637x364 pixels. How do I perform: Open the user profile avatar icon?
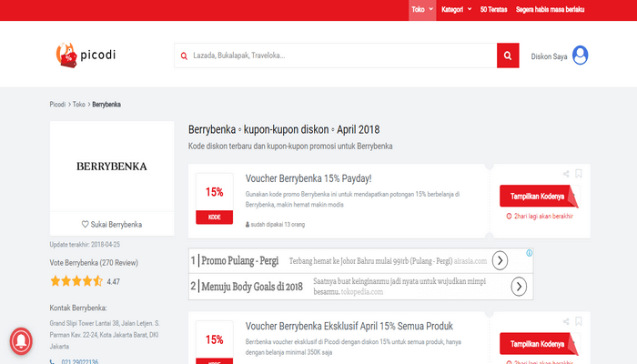(x=581, y=56)
